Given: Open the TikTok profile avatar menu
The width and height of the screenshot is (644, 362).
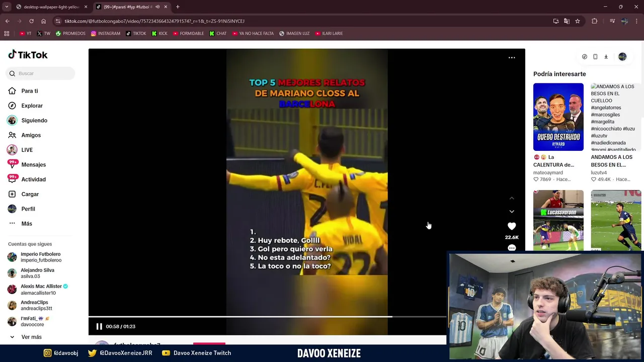Looking at the screenshot, I should pyautogui.click(x=622, y=57).
